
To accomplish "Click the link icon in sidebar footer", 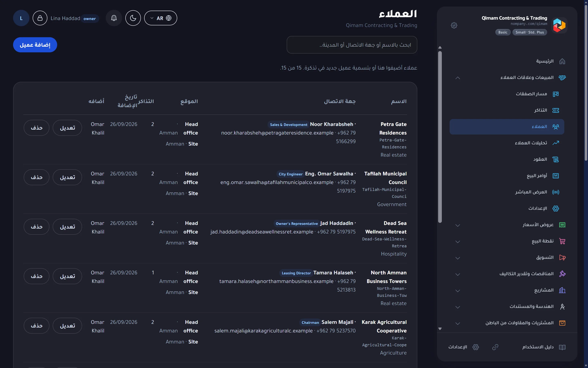I will click(x=495, y=347).
